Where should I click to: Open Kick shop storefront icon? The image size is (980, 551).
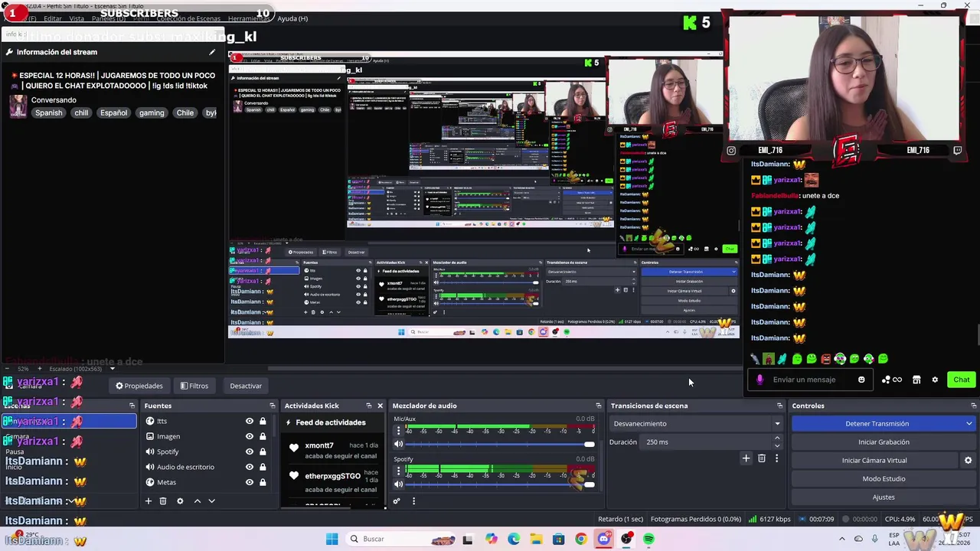pyautogui.click(x=916, y=380)
